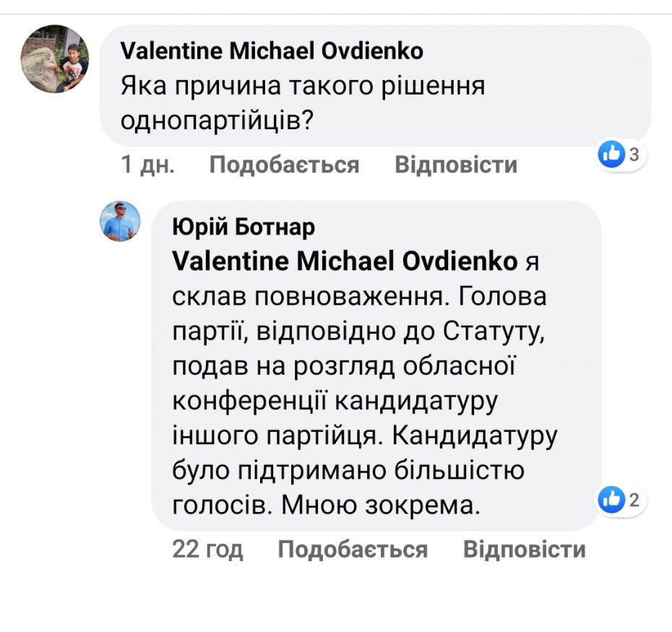This screenshot has height=632, width=672.
Task: Like the comment posted 1 дн. ago
Action: click(x=284, y=165)
